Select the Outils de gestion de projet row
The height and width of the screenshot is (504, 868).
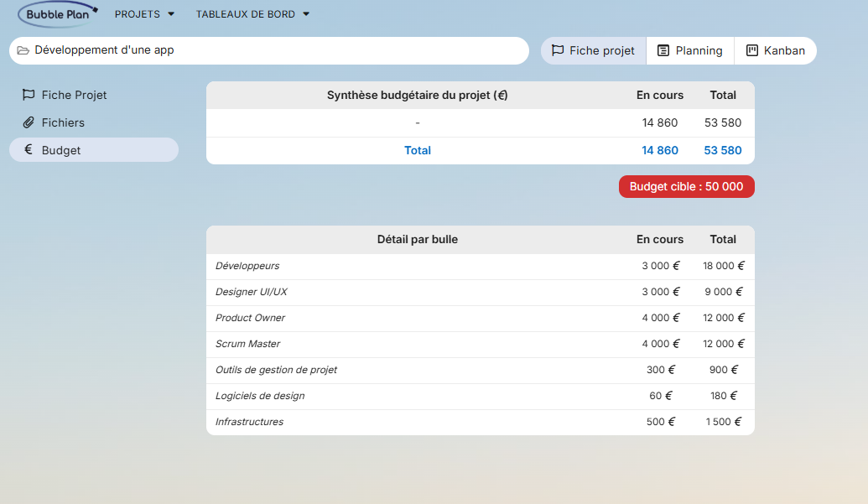point(481,370)
